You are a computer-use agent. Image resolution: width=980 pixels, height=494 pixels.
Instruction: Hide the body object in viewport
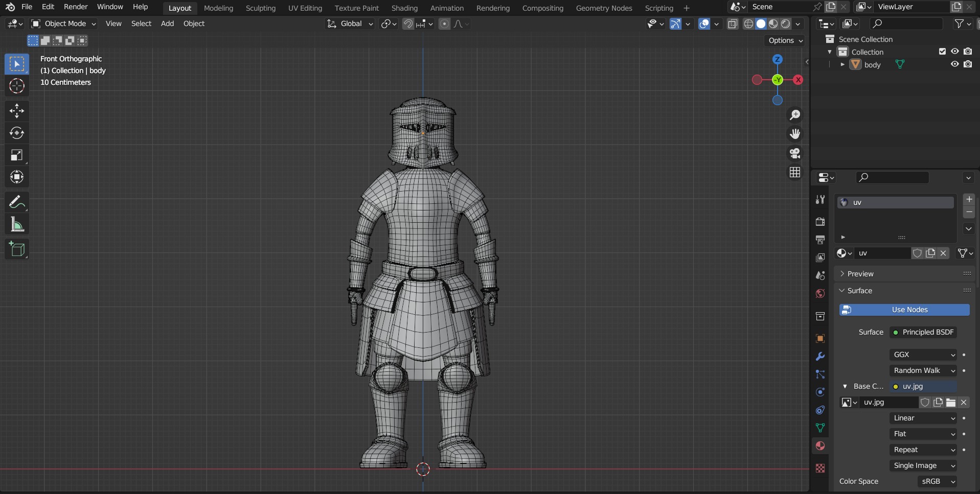(x=954, y=64)
